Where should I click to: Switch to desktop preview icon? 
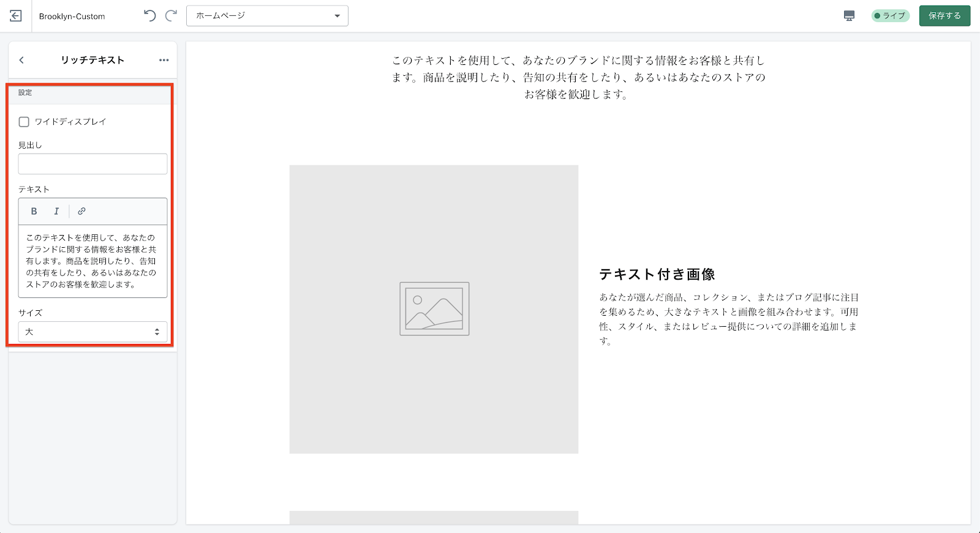pos(849,16)
